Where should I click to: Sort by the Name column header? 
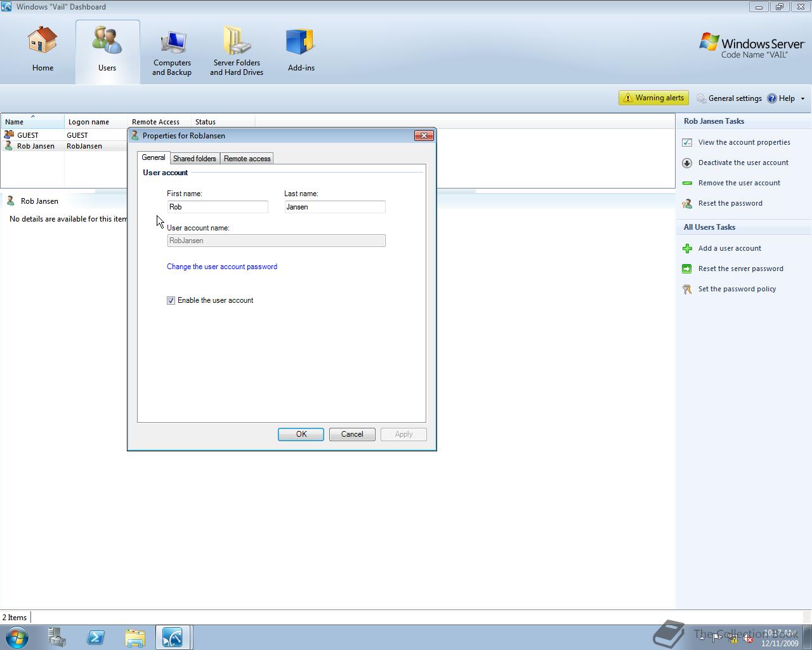[32, 121]
